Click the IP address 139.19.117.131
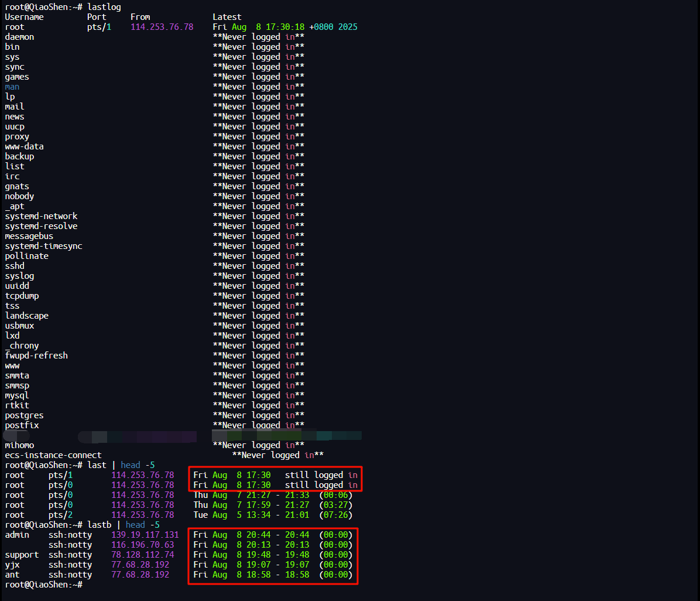Image resolution: width=700 pixels, height=601 pixels. point(145,535)
